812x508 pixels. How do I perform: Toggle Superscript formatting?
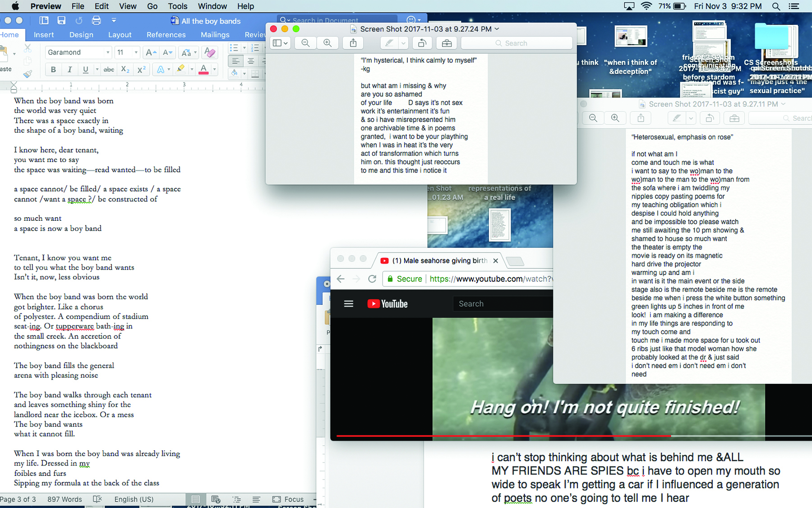(x=141, y=70)
